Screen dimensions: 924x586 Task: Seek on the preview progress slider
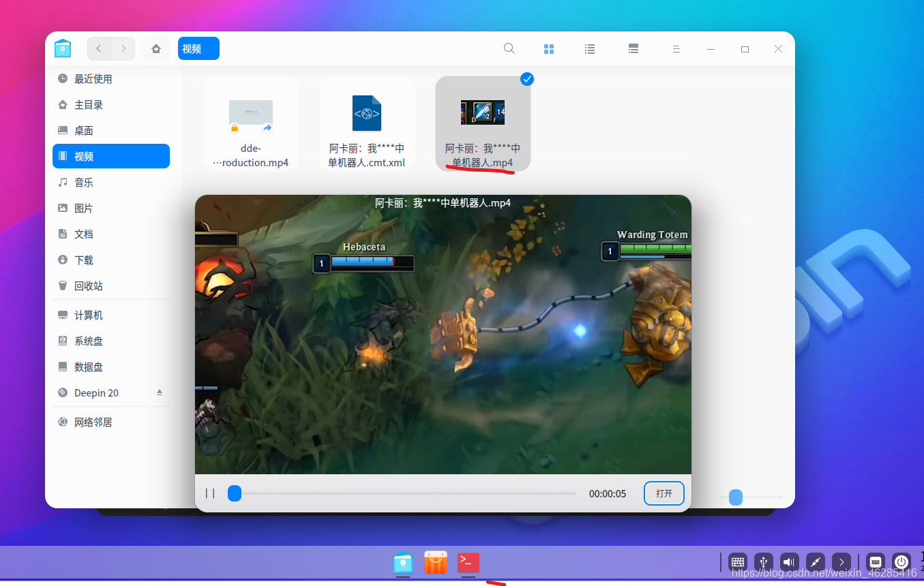point(402,493)
